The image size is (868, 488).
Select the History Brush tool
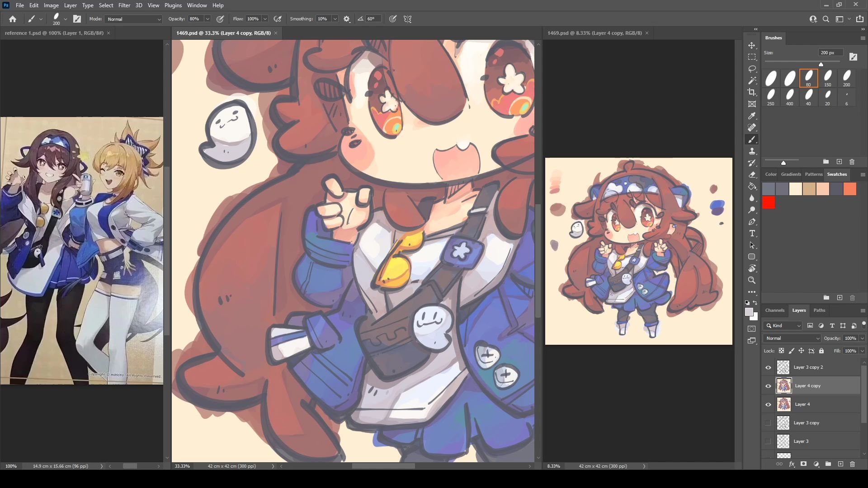pos(752,163)
